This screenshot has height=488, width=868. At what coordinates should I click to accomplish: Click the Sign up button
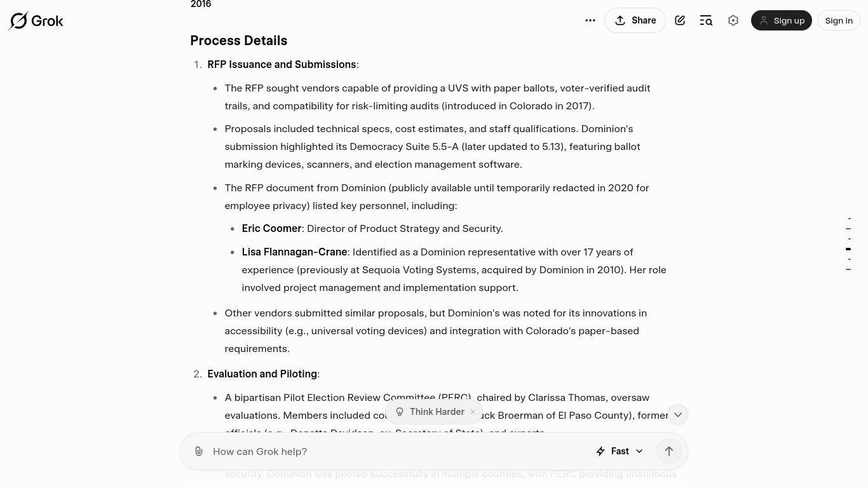[x=782, y=20]
